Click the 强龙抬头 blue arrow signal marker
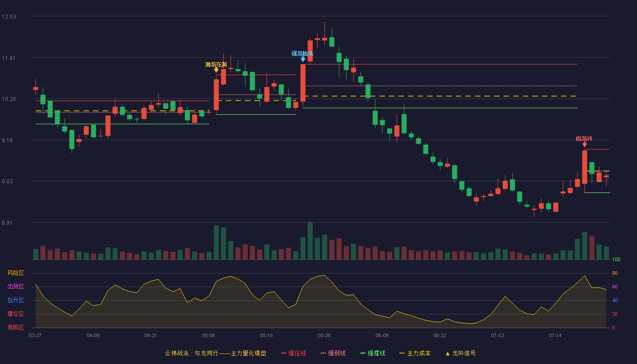637x364 pixels. 303,59
